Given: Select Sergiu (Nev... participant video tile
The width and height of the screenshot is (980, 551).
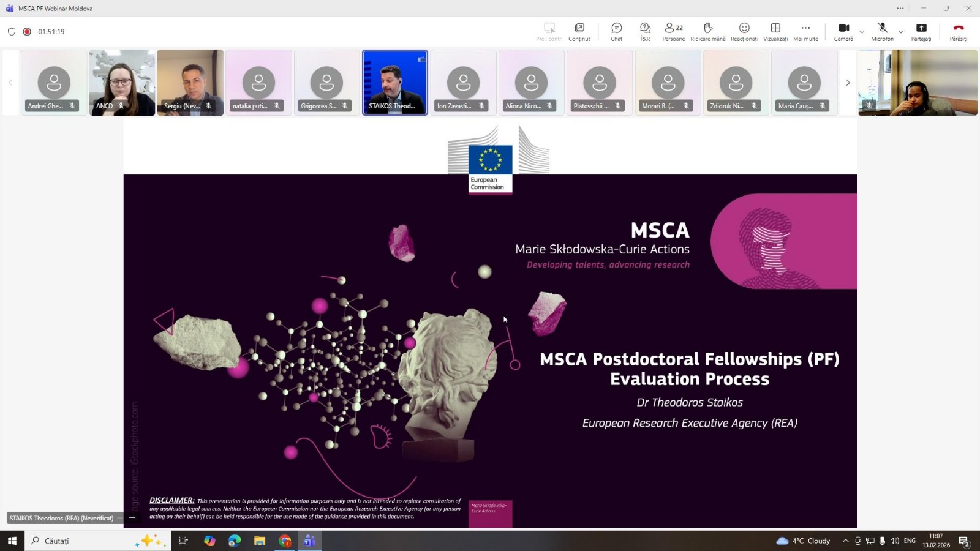Looking at the screenshot, I should [190, 83].
